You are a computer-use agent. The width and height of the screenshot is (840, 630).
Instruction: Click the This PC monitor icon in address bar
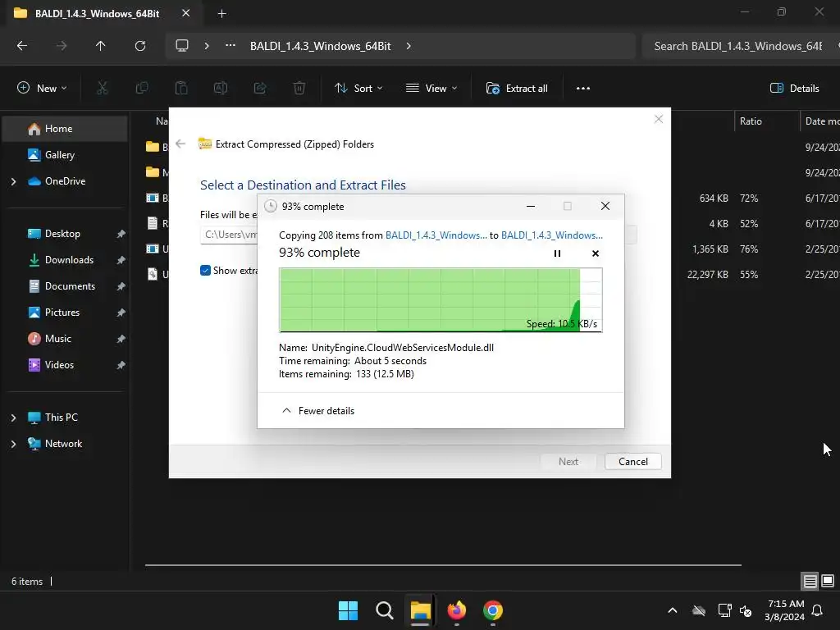(182, 46)
